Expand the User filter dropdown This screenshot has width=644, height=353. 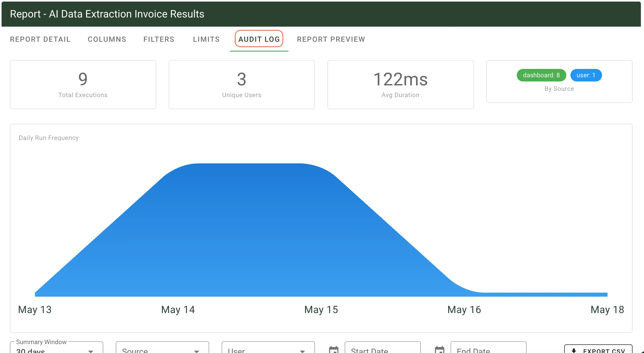coord(268,348)
